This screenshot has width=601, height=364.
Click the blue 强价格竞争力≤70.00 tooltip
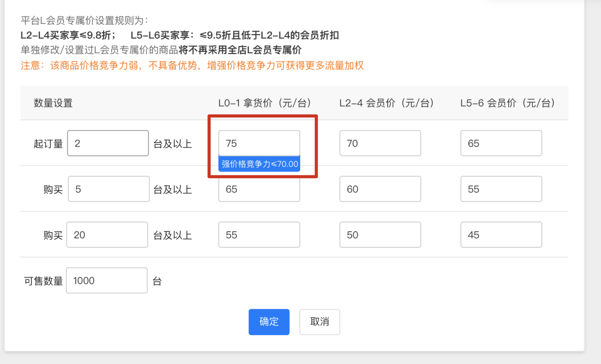point(259,163)
